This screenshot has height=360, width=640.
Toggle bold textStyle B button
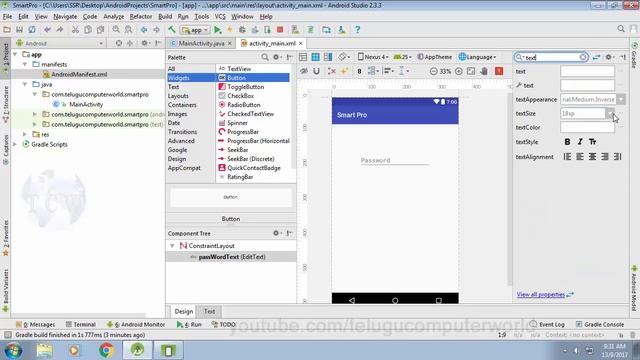tap(567, 142)
